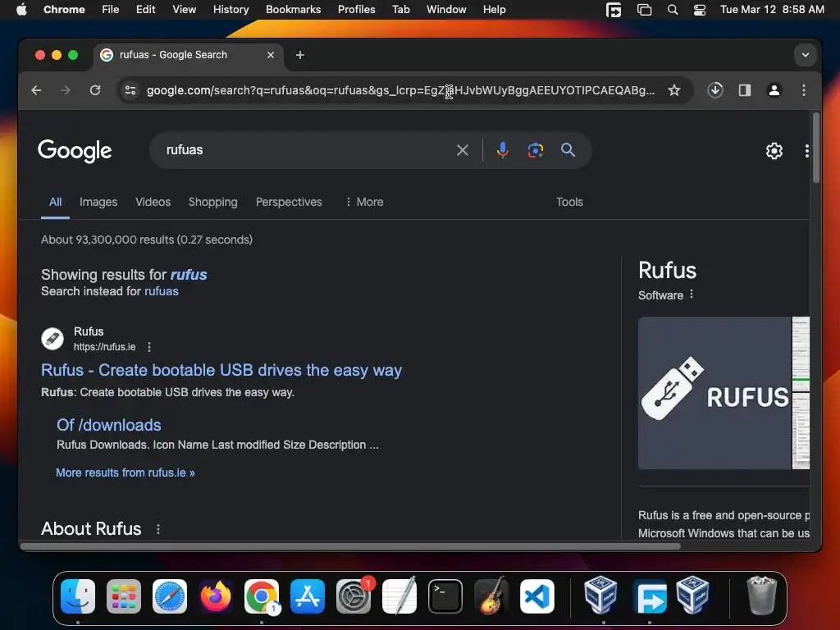
Task: Open Launchpad from the dock
Action: [x=124, y=596]
